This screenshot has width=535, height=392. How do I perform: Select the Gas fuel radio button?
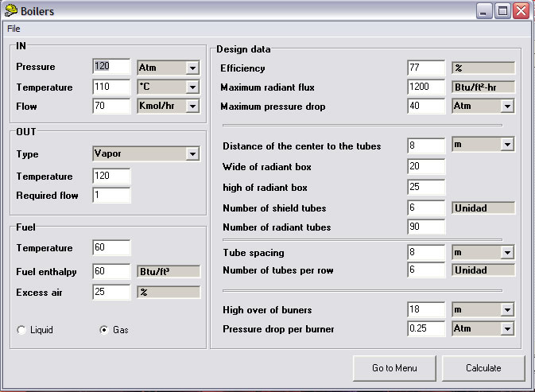103,330
